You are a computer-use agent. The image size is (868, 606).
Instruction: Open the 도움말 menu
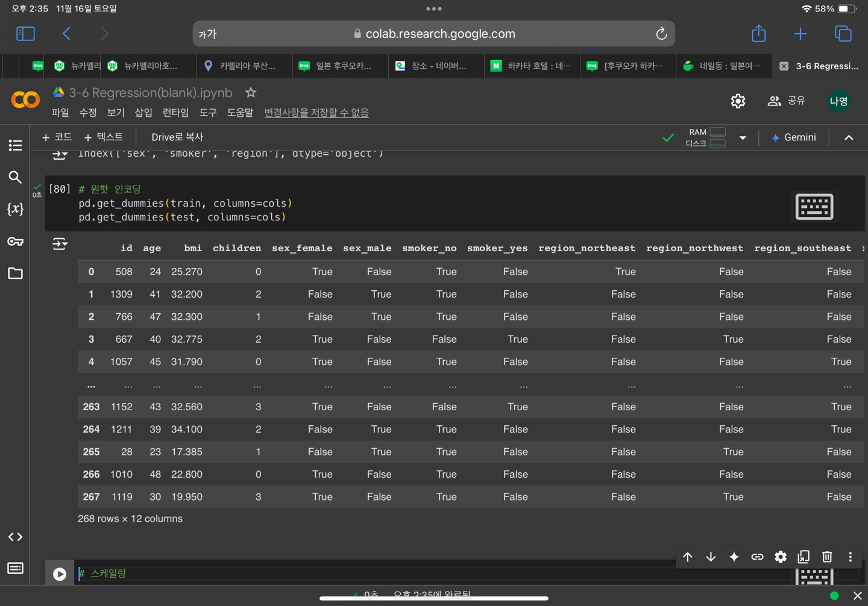[x=240, y=113]
